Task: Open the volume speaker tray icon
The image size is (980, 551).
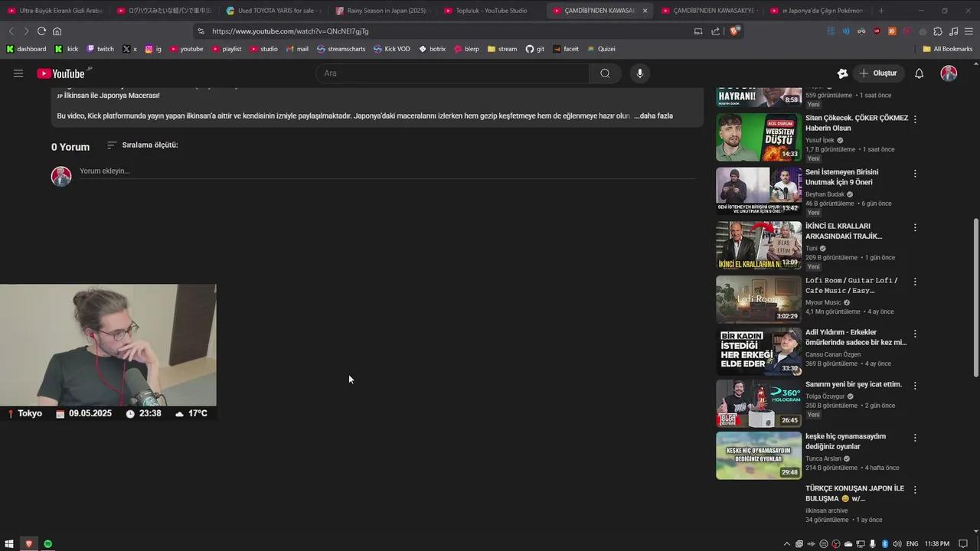Action: [x=897, y=544]
